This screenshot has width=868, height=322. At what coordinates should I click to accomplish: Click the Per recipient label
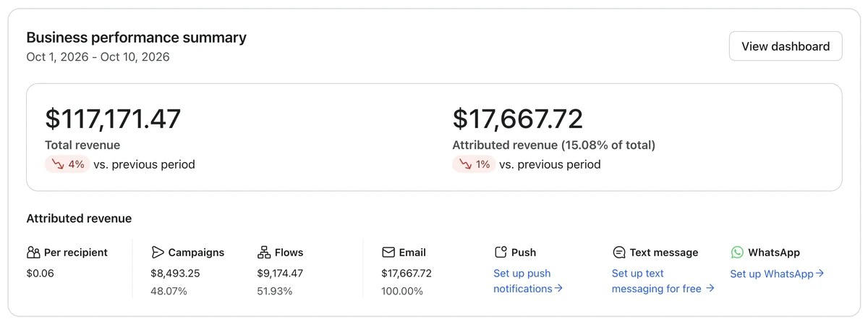[x=76, y=253]
